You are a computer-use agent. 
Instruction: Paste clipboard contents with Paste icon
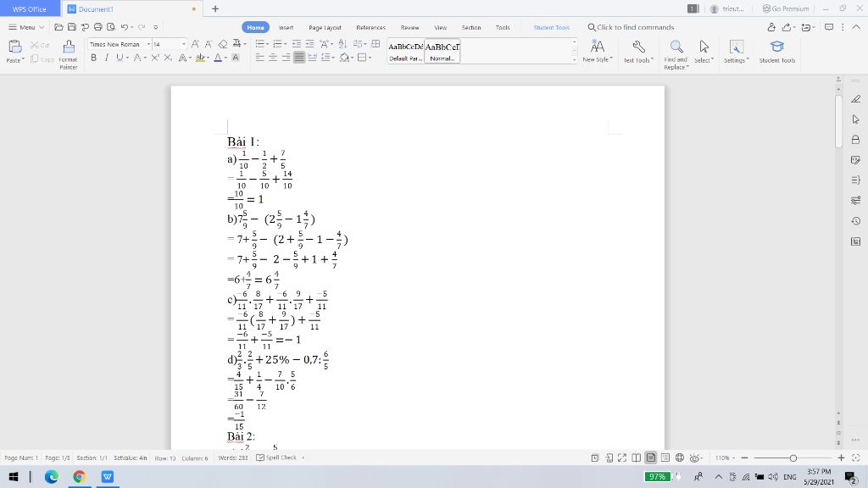pyautogui.click(x=15, y=47)
